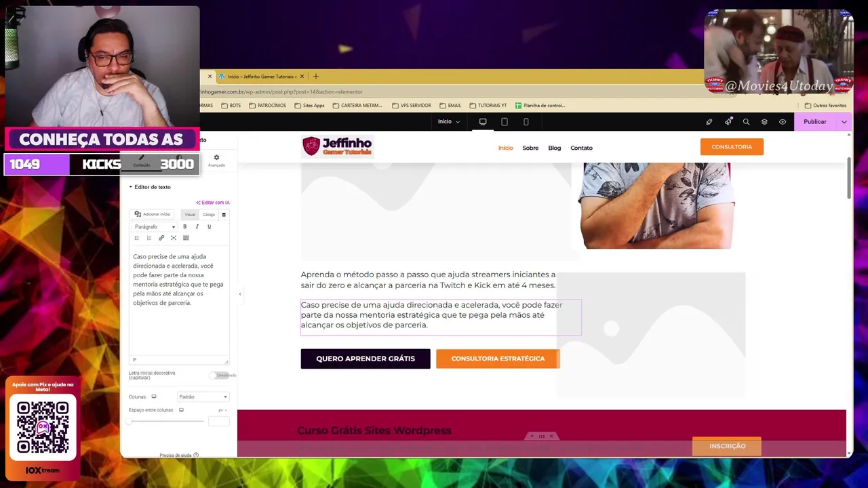
Task: Open Blog nav menu item
Action: (x=555, y=148)
